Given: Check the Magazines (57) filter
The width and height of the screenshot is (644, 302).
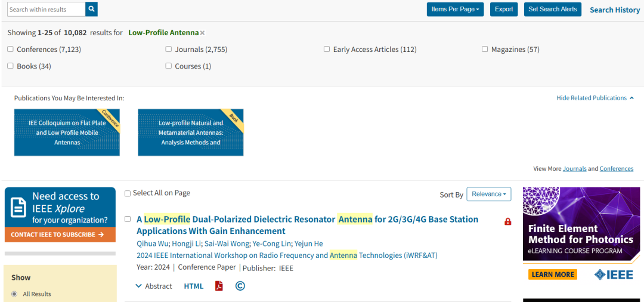Looking at the screenshot, I should coord(485,49).
